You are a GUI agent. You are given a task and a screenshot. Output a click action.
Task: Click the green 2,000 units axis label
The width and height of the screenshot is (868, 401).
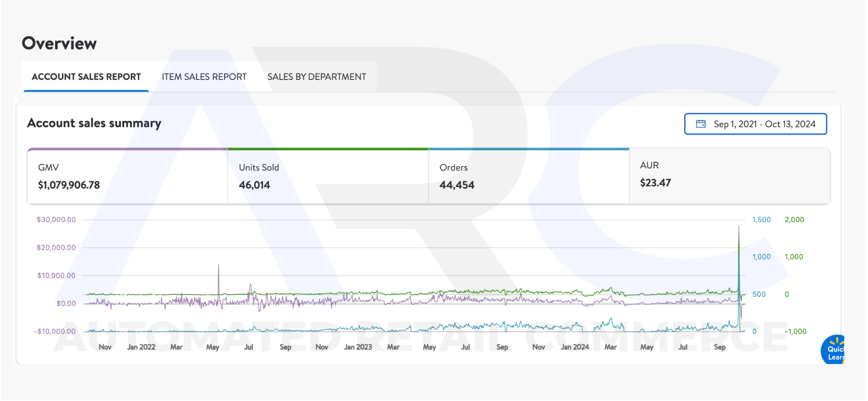[x=794, y=220]
